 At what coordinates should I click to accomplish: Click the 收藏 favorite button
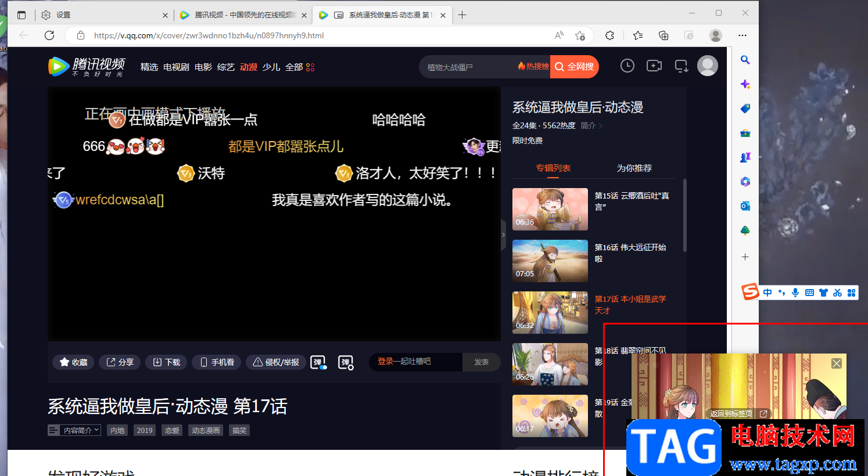pos(73,362)
